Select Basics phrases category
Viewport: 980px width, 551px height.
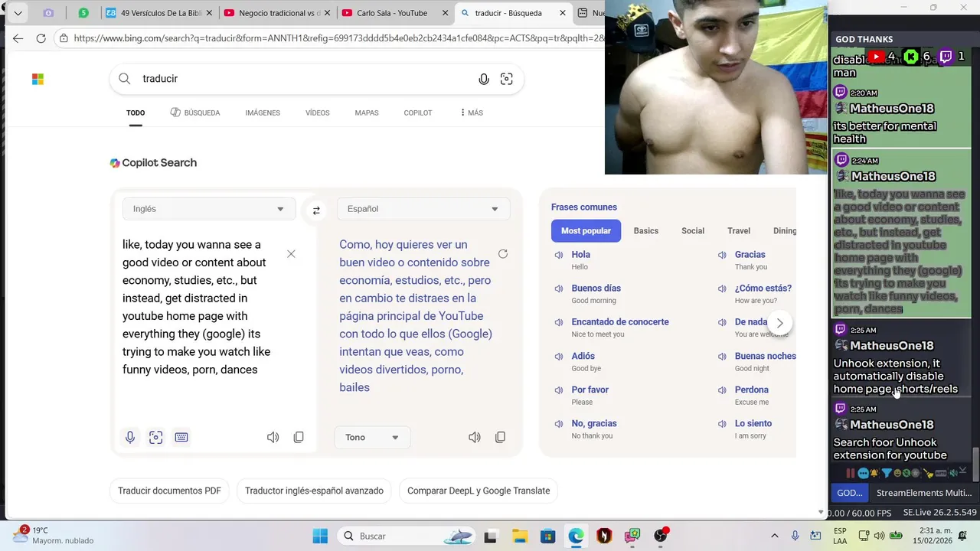pyautogui.click(x=645, y=231)
